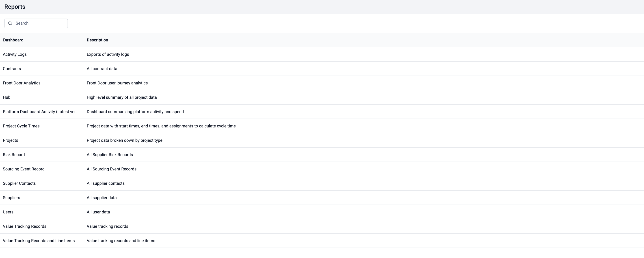Click the search magnifier icon
This screenshot has width=644, height=258.
pos(10,24)
